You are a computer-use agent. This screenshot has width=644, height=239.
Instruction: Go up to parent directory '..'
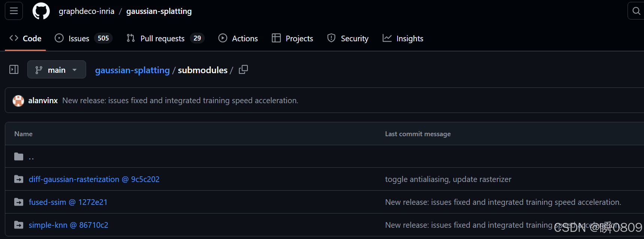click(31, 157)
